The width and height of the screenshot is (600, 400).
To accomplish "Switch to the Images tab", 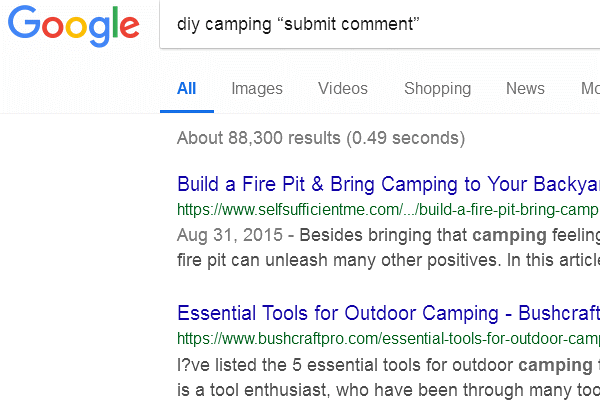I will pos(257,89).
